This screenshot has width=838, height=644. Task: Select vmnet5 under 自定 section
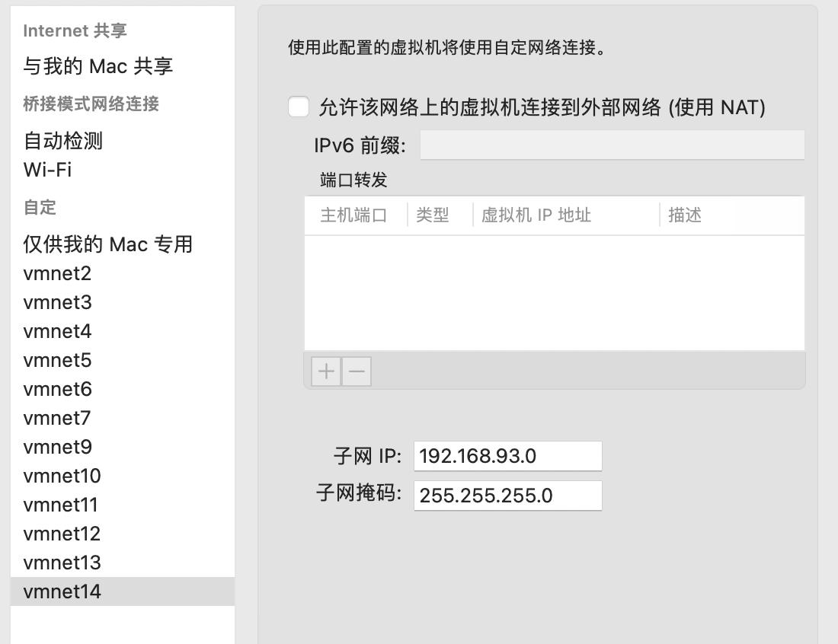[57, 360]
